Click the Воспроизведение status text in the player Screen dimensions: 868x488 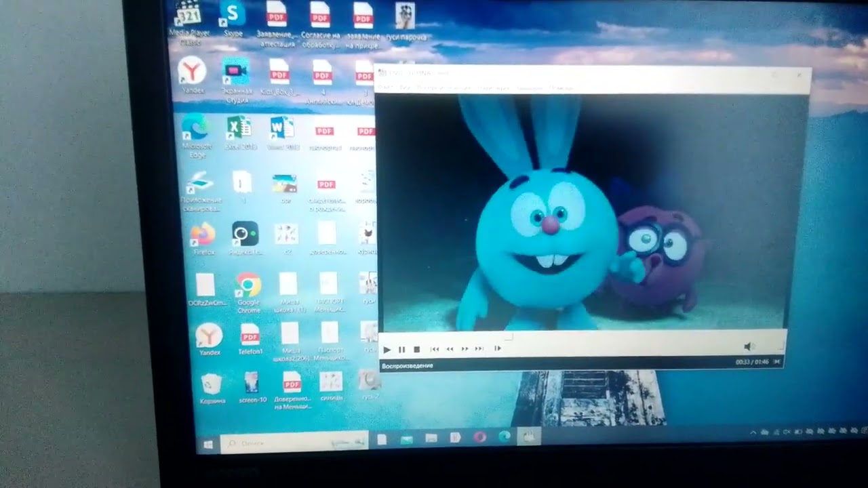point(407,366)
